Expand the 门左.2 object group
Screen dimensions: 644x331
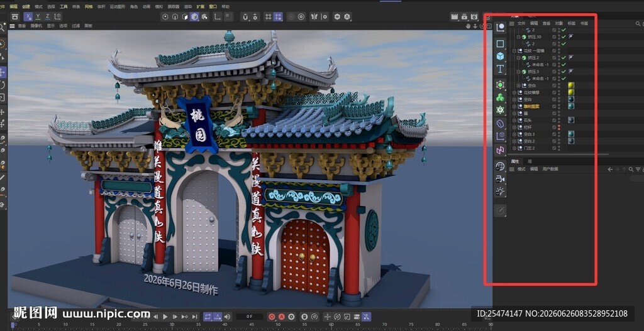point(514,148)
